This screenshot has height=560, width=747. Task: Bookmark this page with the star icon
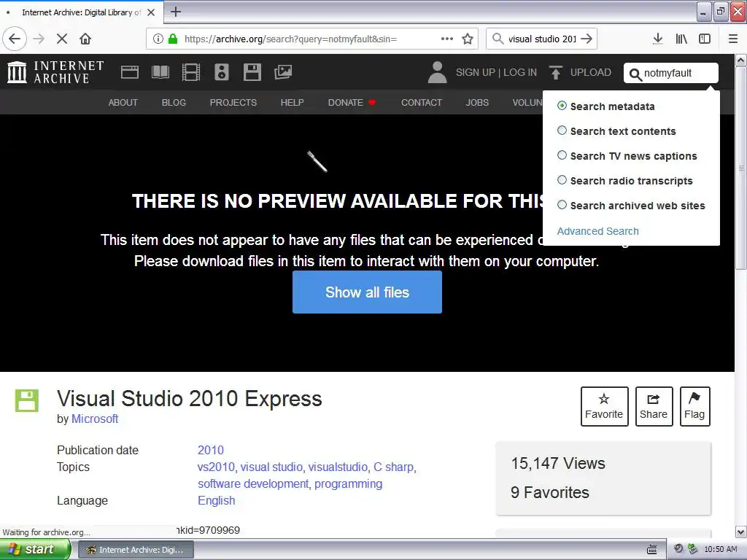click(x=468, y=39)
